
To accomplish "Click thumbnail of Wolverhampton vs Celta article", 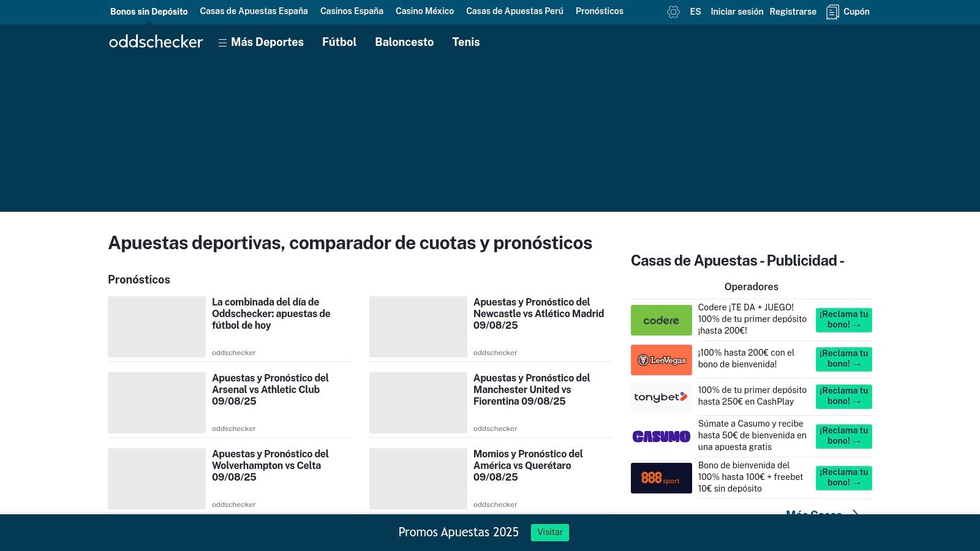I will [x=157, y=479].
